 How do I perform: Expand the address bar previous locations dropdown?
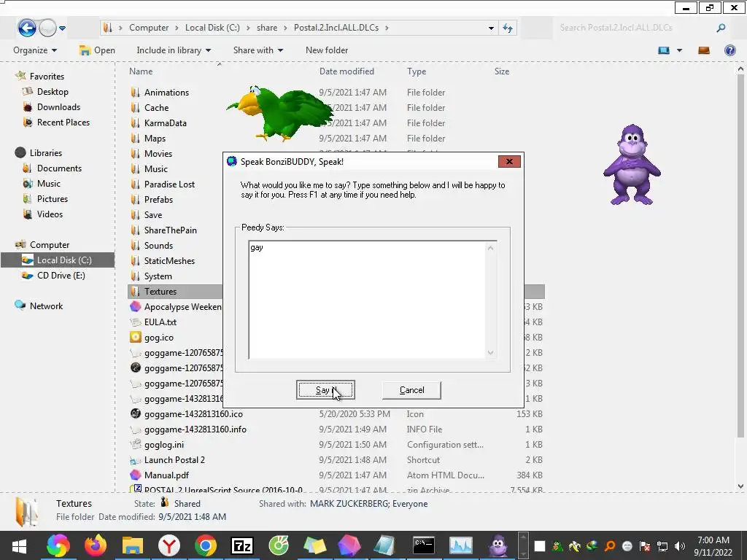[x=491, y=28]
